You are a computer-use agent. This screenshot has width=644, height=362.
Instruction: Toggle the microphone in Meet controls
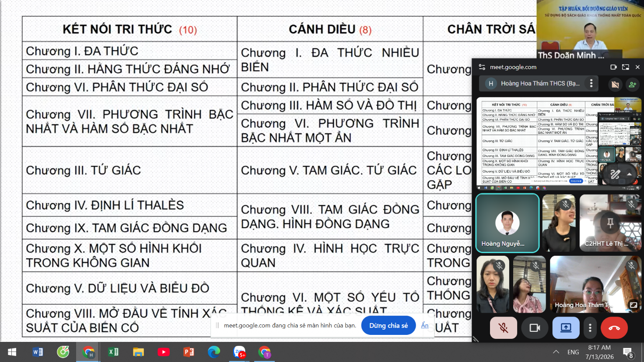[x=504, y=327]
